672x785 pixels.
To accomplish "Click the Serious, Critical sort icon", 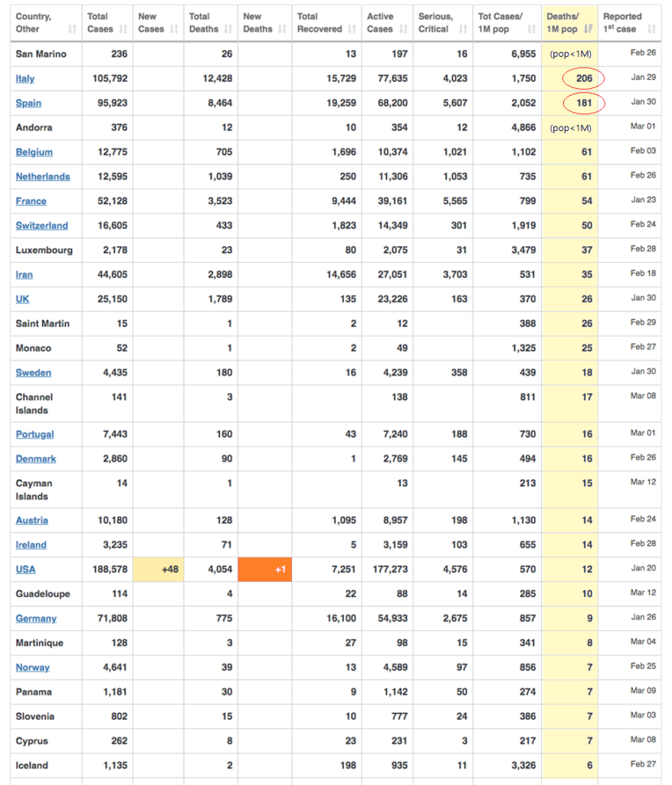I will 462,29.
